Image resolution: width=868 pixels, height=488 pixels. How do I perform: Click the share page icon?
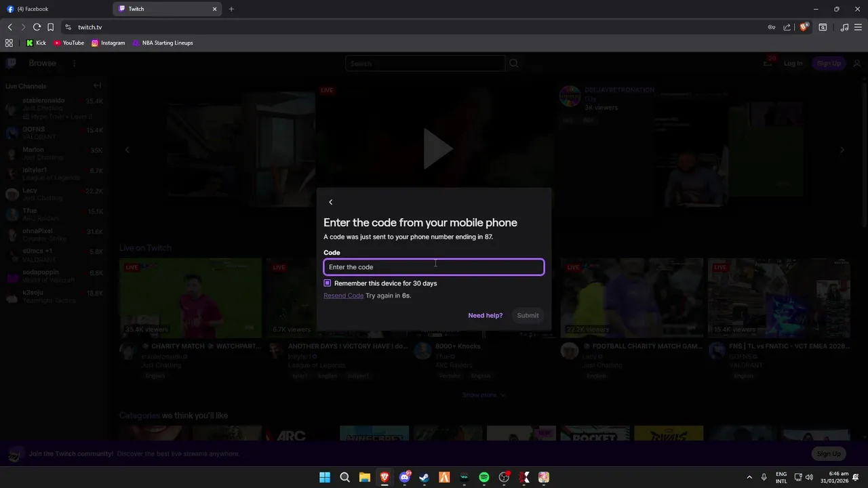tap(787, 27)
